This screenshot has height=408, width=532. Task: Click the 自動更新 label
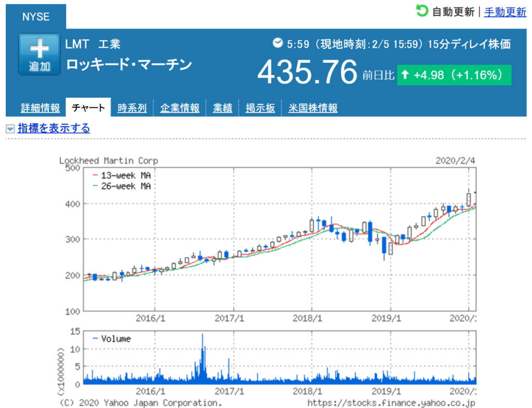click(x=453, y=12)
